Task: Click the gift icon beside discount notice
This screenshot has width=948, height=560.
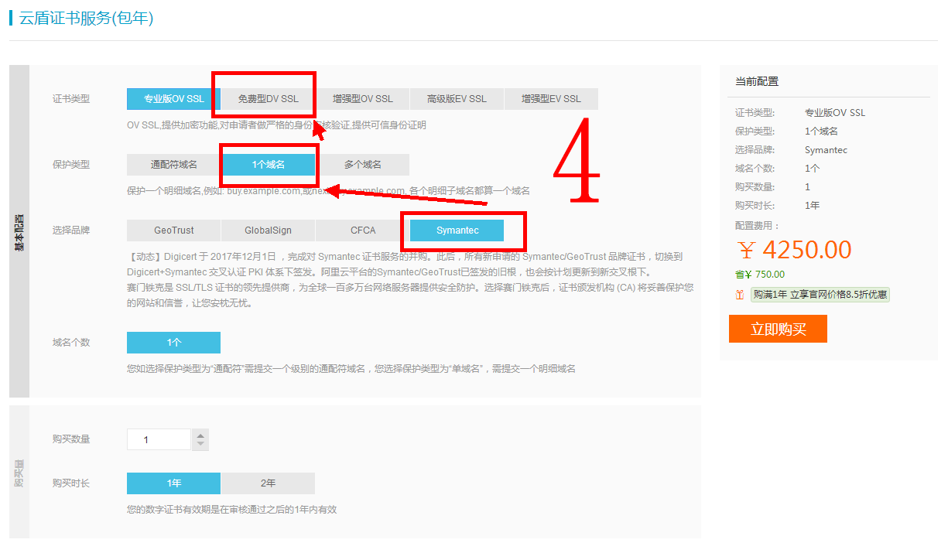Action: 740,295
